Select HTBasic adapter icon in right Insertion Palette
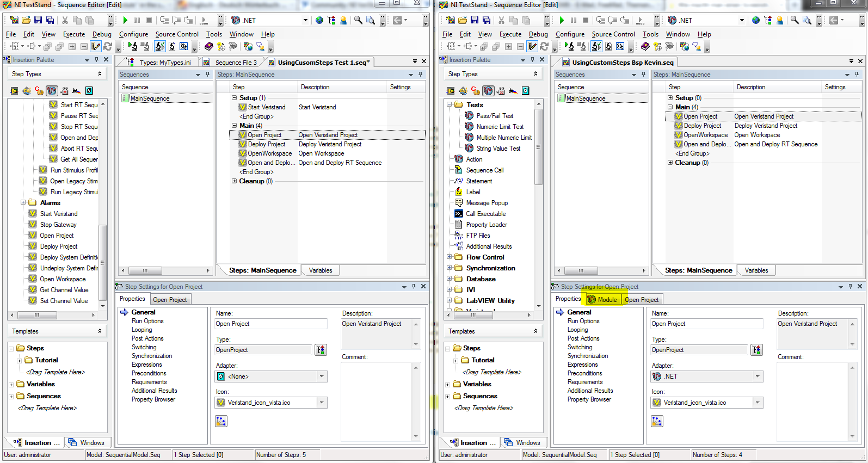The width and height of the screenshot is (868, 463). point(513,91)
